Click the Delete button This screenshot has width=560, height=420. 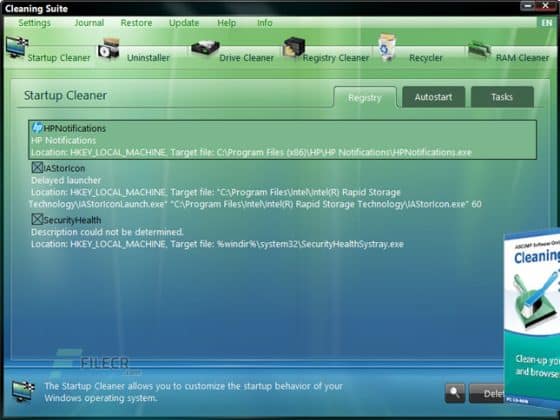coord(487,394)
